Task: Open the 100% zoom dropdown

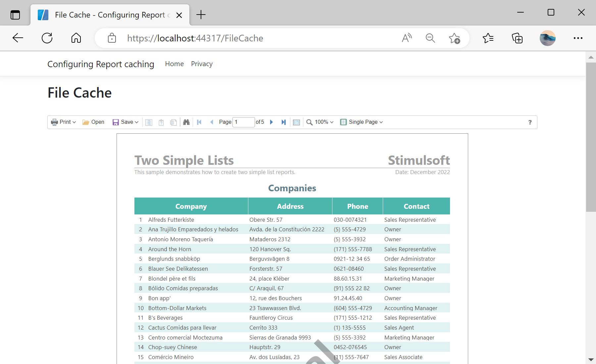Action: 320,122
